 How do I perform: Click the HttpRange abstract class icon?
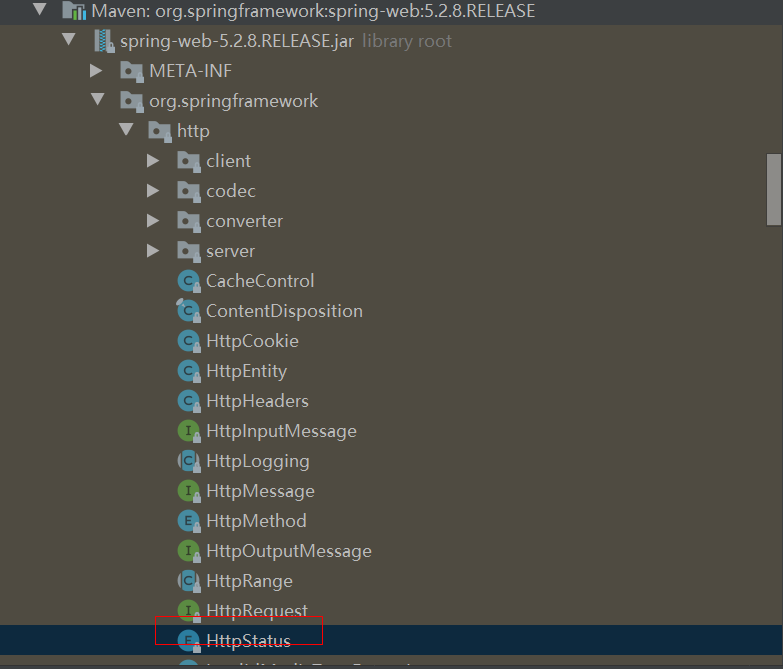189,581
